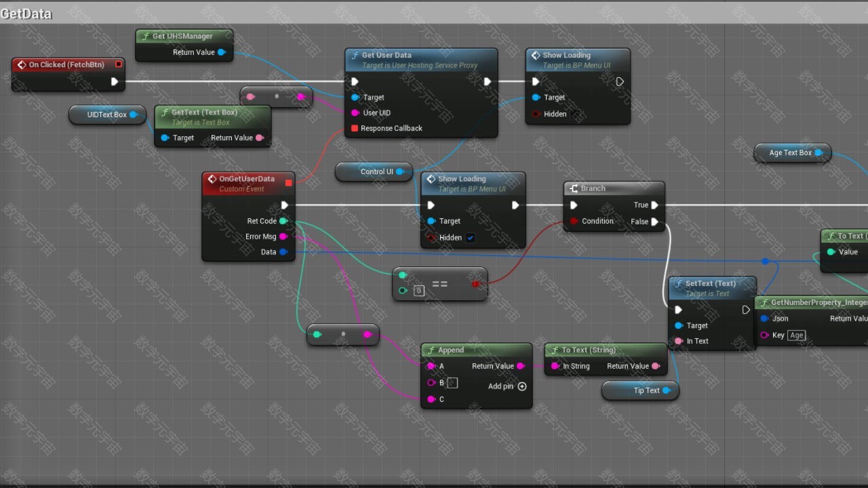
Task: Select the GetNumberProperty_Integer node header
Action: pyautogui.click(x=812, y=302)
